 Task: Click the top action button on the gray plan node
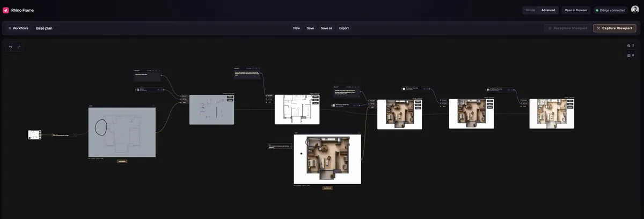click(x=230, y=97)
